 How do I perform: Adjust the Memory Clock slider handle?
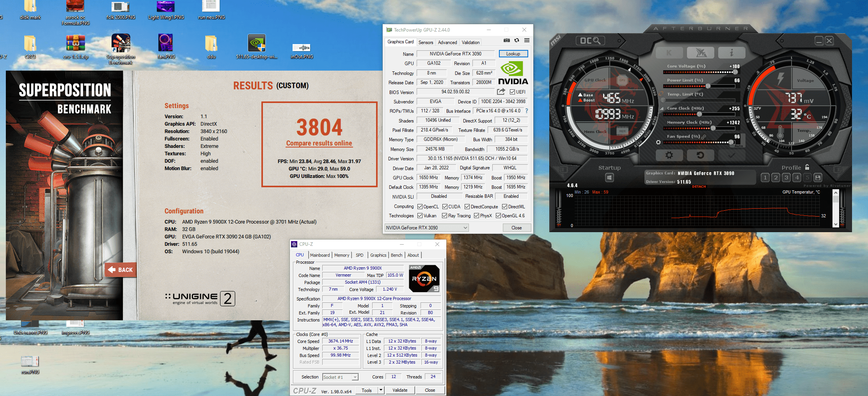pyautogui.click(x=713, y=128)
